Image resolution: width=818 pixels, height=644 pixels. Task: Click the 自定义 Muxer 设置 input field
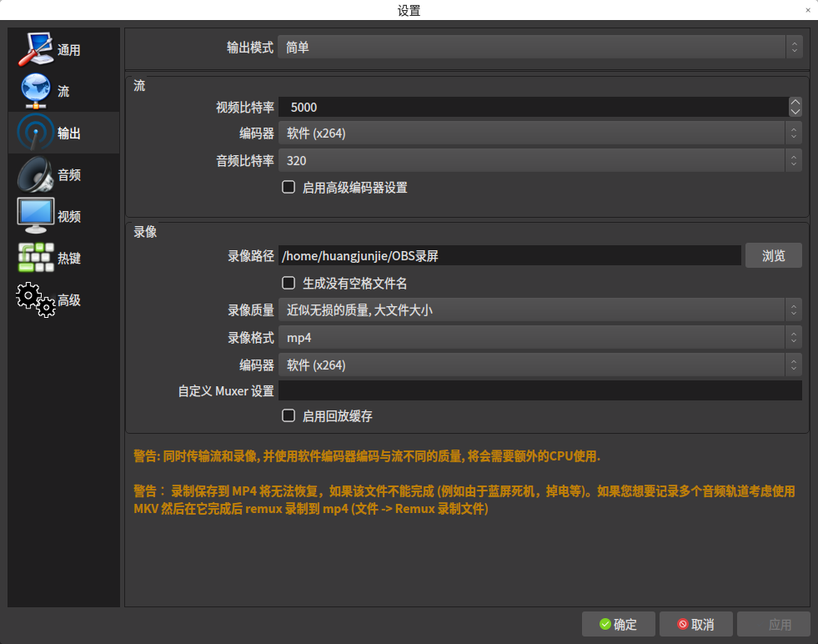540,390
